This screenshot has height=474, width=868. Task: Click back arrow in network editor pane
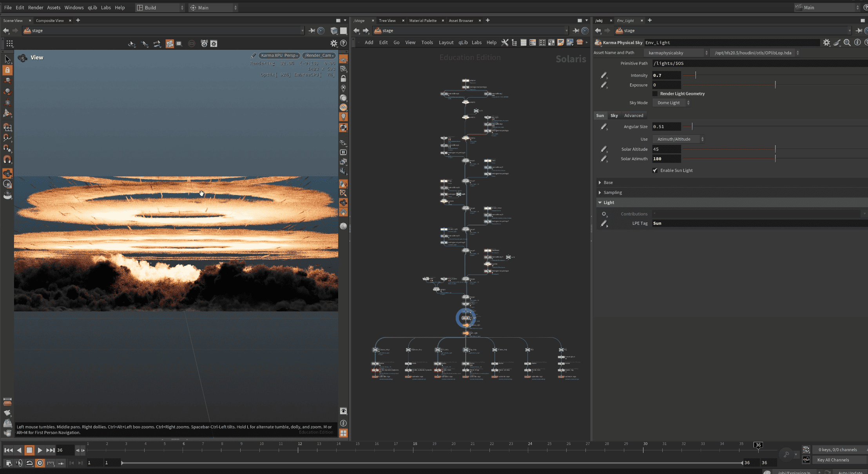(x=356, y=31)
